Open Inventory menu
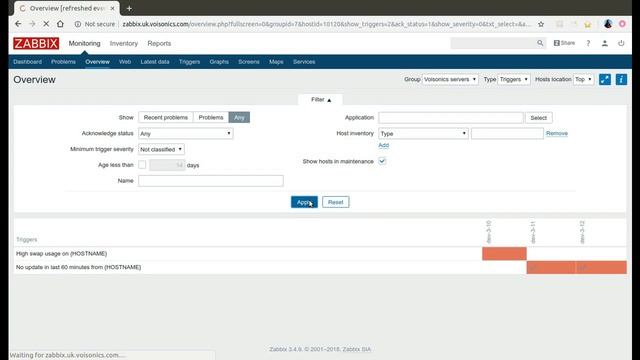Screen dimensions: 640x360 click(x=124, y=43)
